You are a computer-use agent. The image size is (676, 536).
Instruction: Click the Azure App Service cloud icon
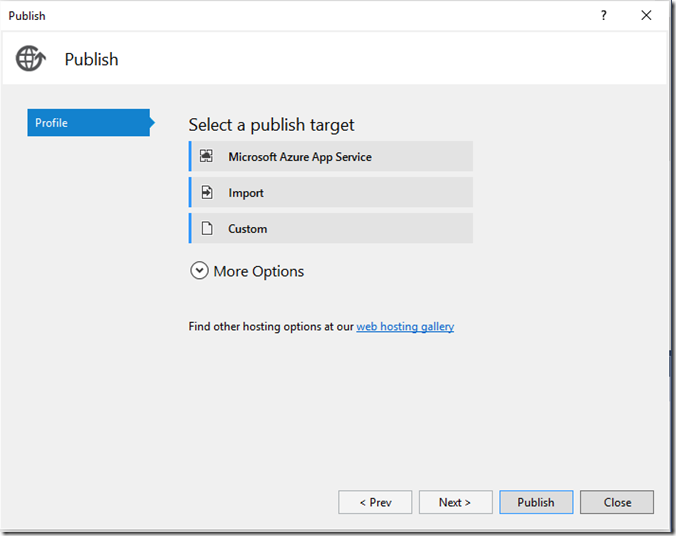coord(207,156)
